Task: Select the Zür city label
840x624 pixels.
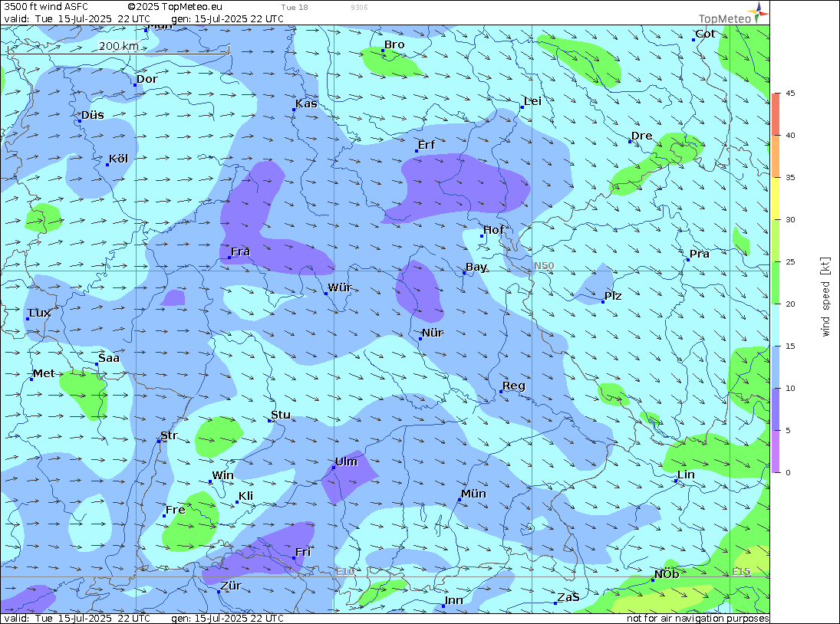Action: (231, 586)
